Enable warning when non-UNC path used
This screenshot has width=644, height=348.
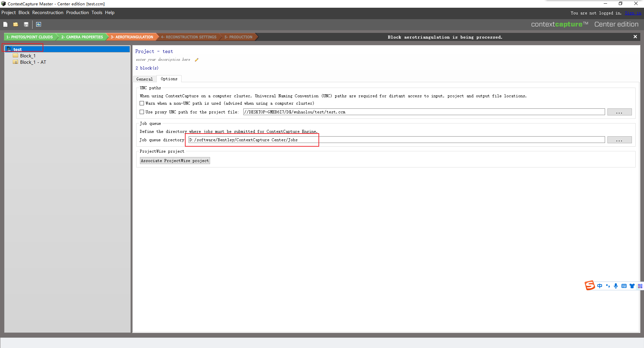(x=142, y=103)
